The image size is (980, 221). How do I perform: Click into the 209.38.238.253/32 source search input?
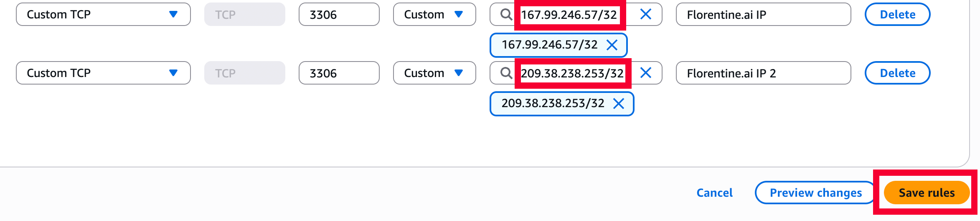572,73
